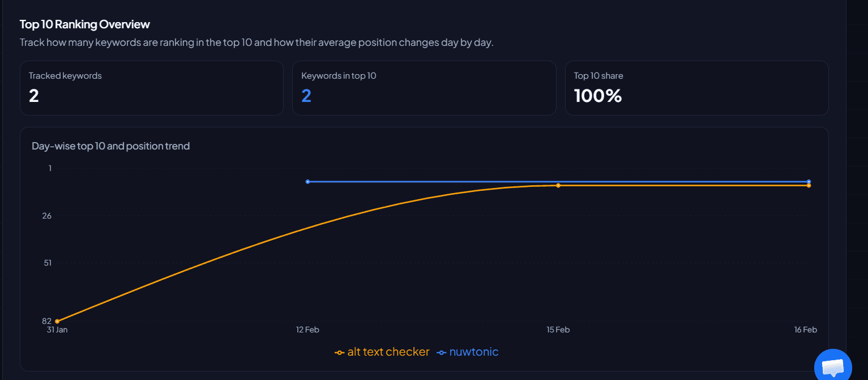Click the 'Top 10 Ranking Overview' title

tap(84, 24)
